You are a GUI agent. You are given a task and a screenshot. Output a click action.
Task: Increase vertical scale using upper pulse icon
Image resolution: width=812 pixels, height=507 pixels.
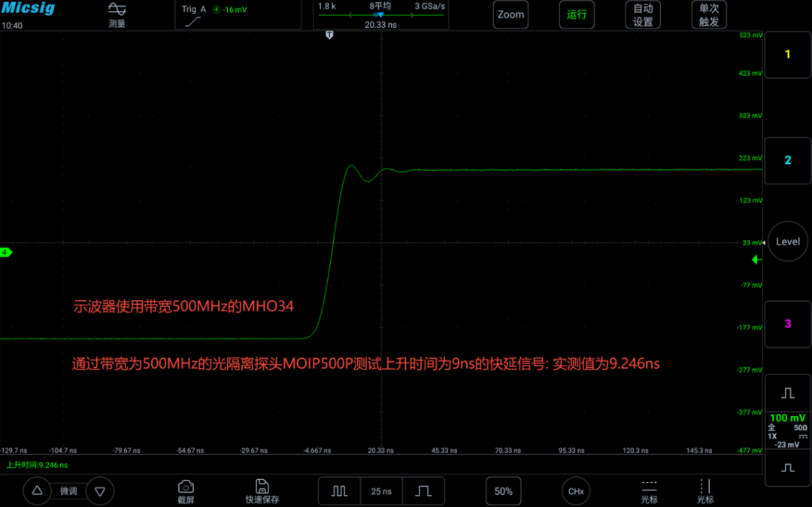point(788,393)
